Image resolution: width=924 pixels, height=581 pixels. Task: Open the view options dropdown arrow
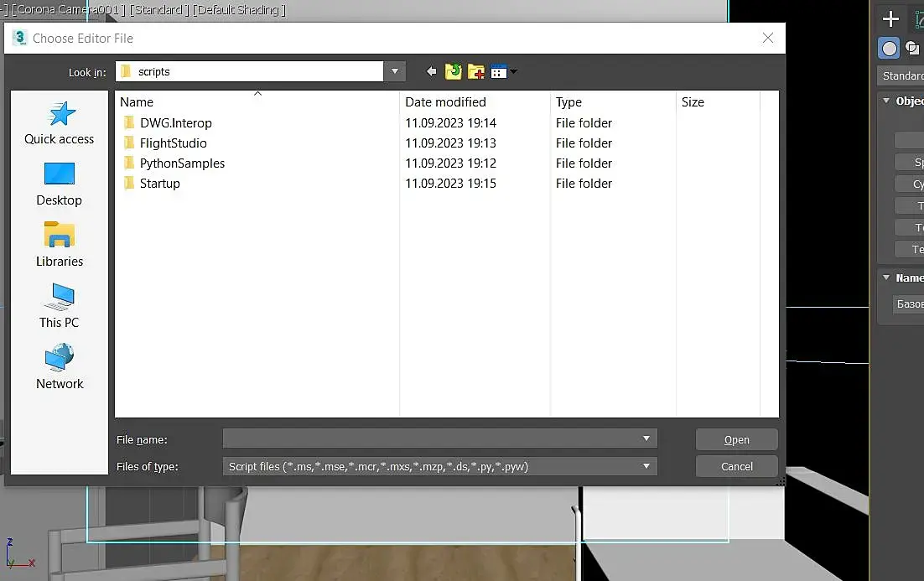pos(513,72)
